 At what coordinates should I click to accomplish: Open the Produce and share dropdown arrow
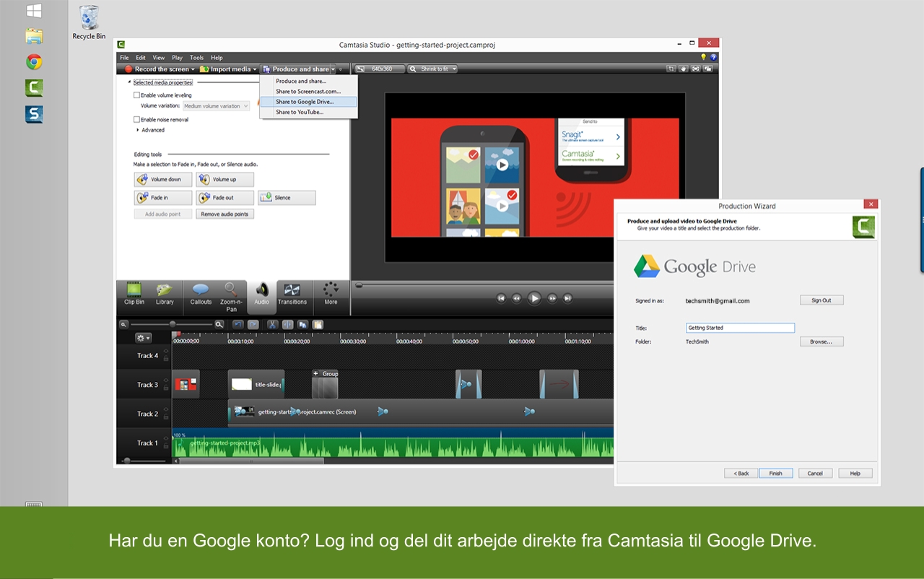click(x=333, y=69)
